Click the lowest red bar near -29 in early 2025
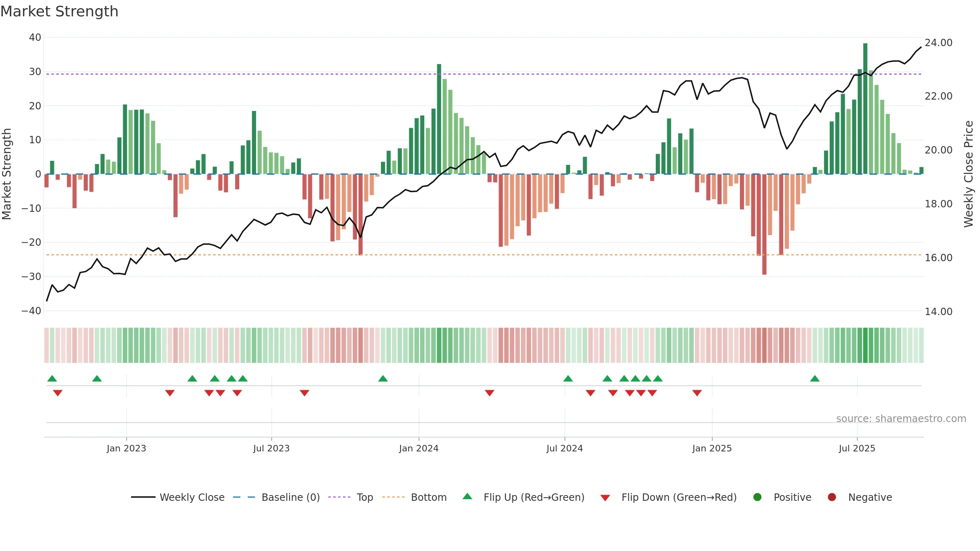The width and height of the screenshot is (980, 551). [764, 224]
